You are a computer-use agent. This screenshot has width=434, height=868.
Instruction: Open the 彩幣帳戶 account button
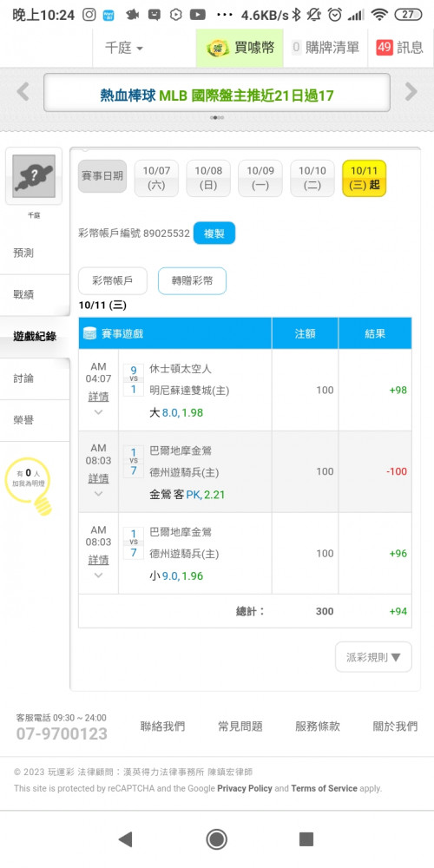tap(113, 280)
